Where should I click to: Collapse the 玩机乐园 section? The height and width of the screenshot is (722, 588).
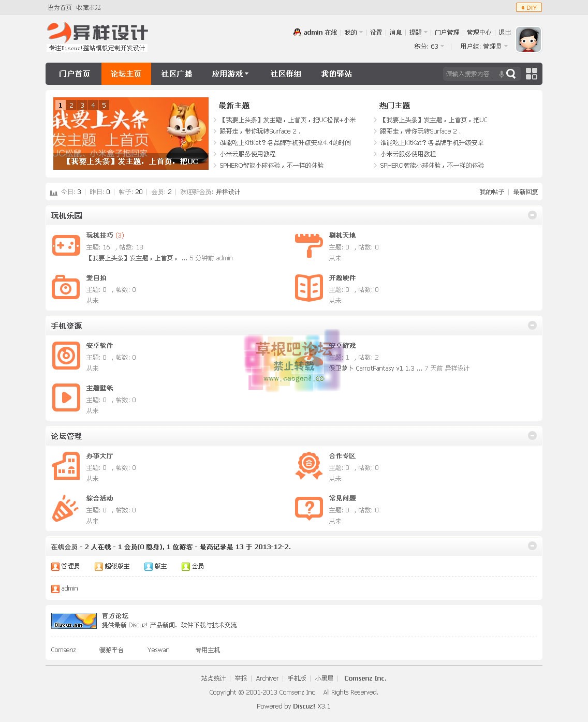point(532,215)
